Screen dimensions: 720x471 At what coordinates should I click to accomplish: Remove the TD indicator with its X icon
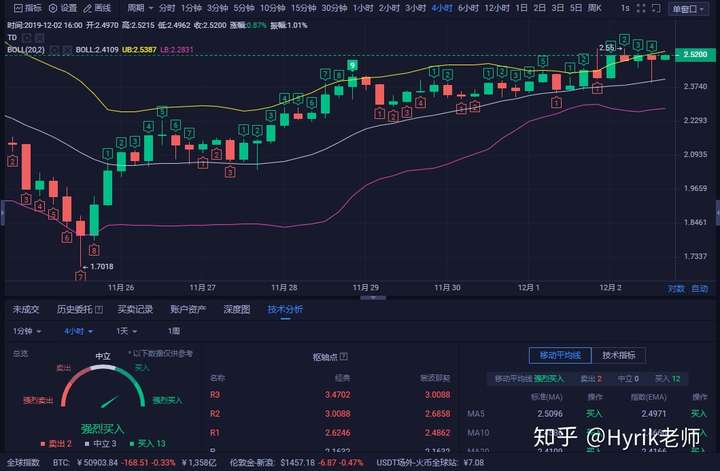39,38
